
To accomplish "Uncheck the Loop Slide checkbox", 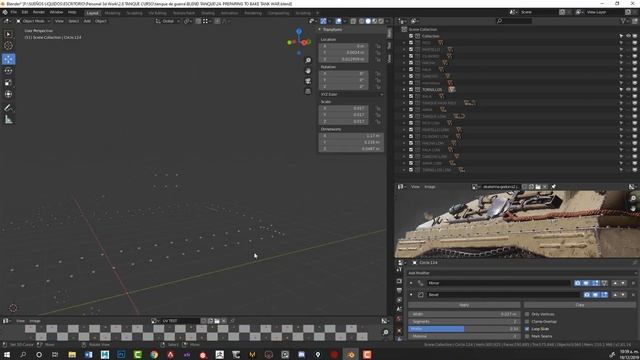I will click(527, 329).
